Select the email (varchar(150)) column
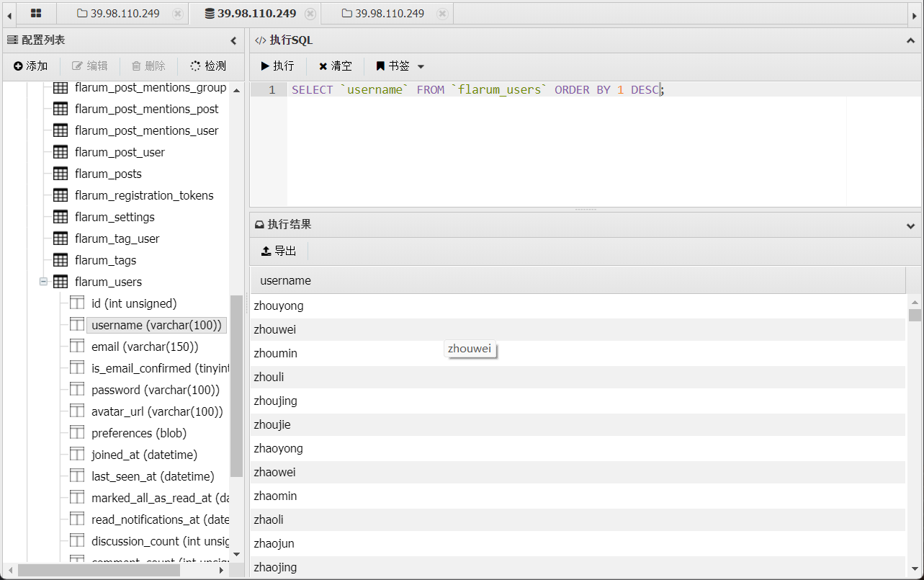924x580 pixels. (145, 347)
